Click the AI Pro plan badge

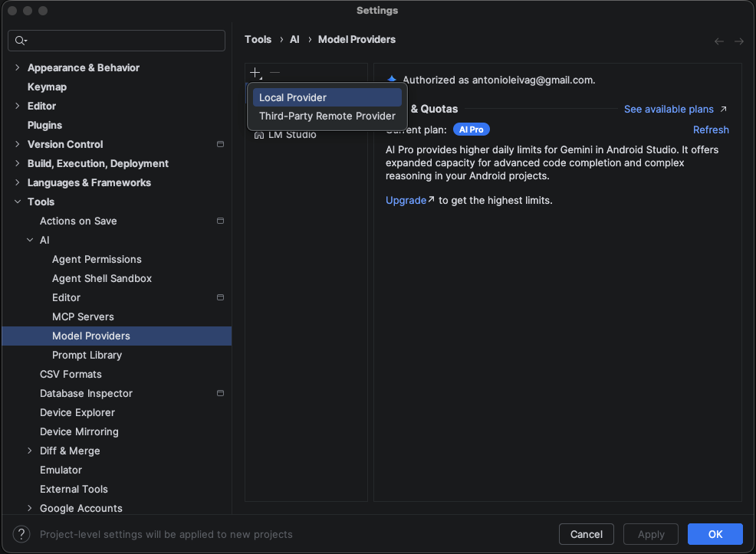click(x=471, y=129)
